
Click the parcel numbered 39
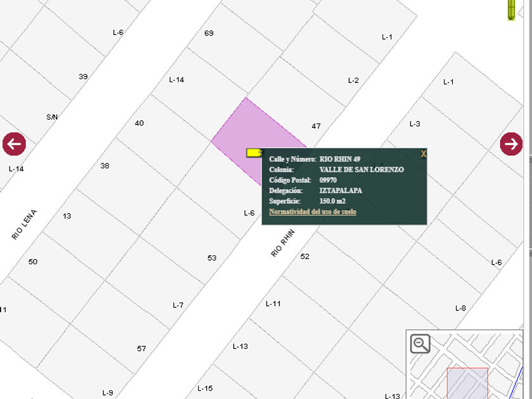click(83, 77)
